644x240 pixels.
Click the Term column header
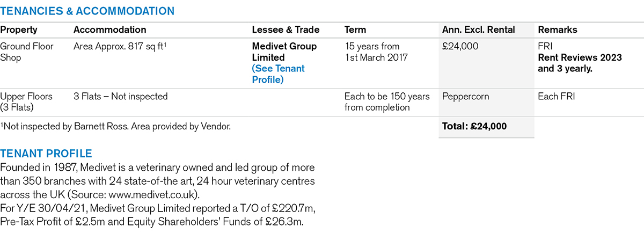coord(355,30)
